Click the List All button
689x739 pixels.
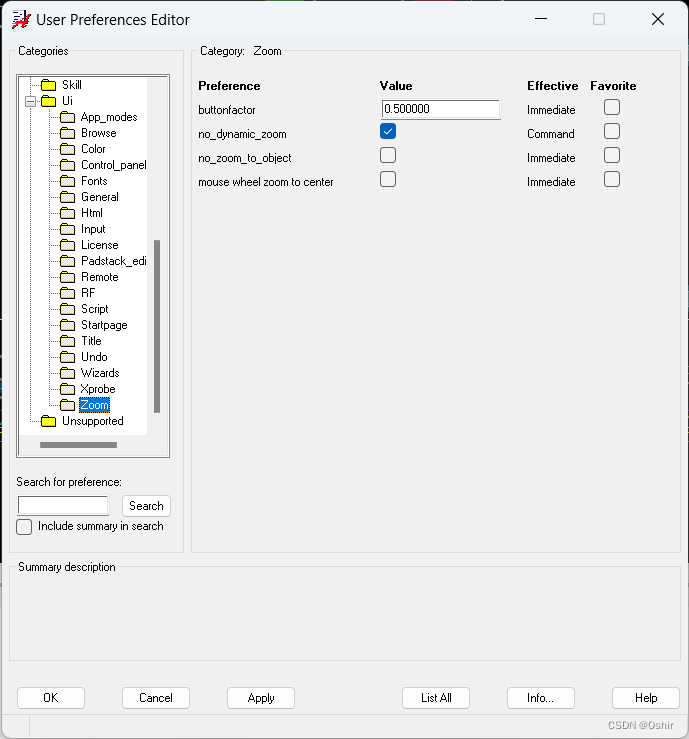436,698
